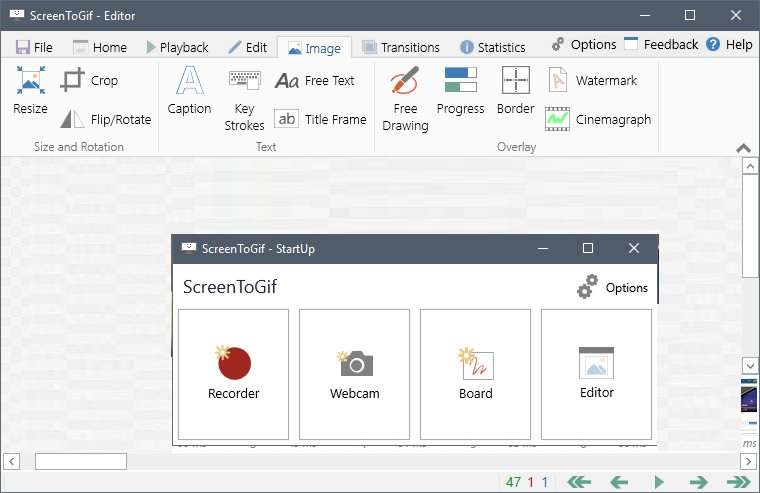
Task: Activate the Free Drawing tool
Action: pos(405,99)
